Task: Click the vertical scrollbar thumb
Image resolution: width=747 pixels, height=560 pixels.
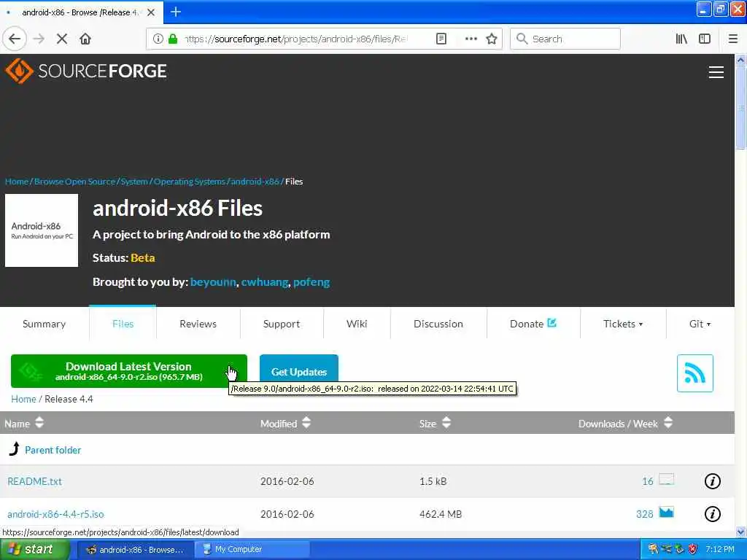Action: pyautogui.click(x=740, y=108)
